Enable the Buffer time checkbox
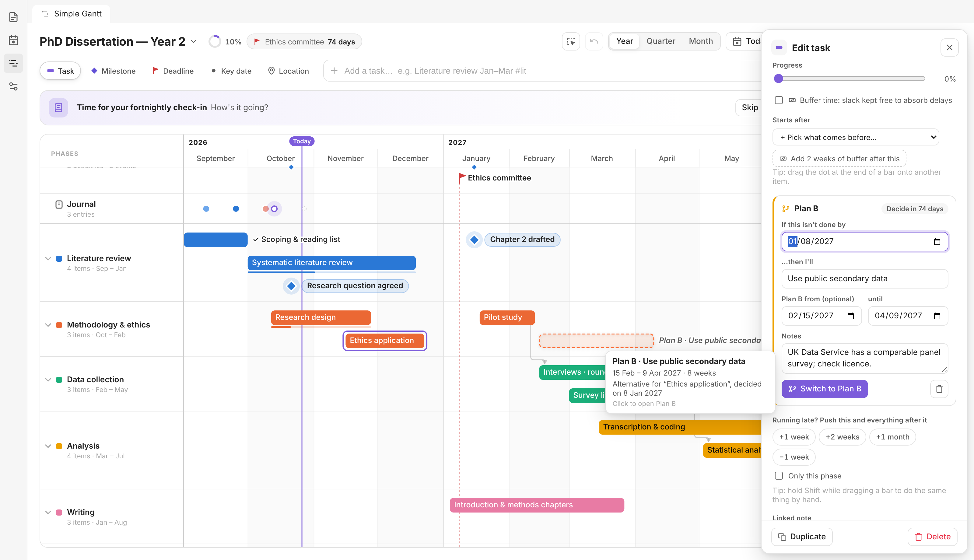Screen dimensions: 974x560 pos(779,100)
